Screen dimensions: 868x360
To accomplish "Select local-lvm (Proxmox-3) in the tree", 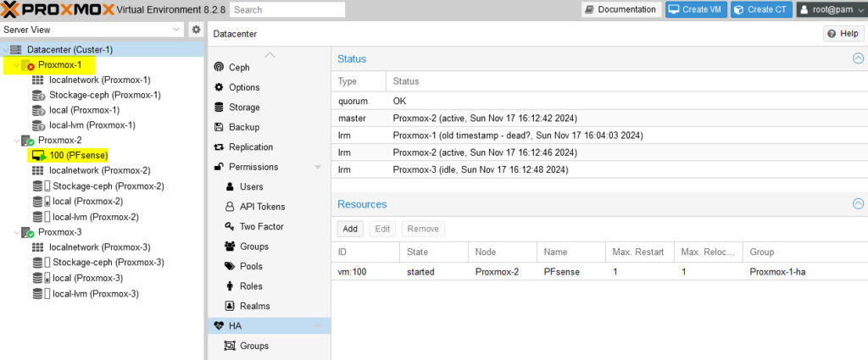I will [x=95, y=294].
